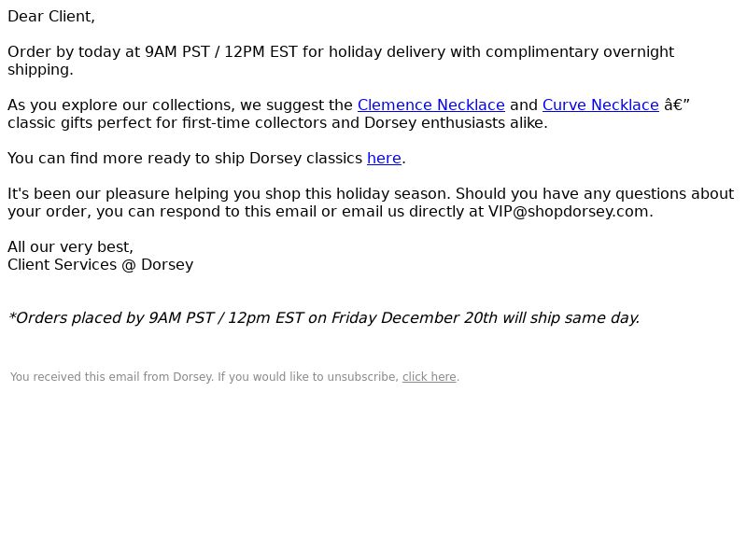Follow the 'here' link for Dorsey classics

point(385,158)
